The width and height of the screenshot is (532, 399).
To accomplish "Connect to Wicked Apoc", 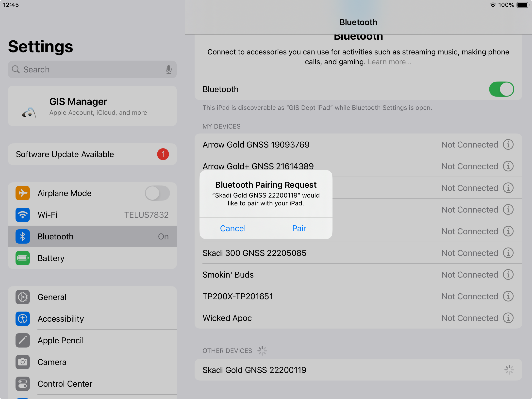I will point(358,318).
